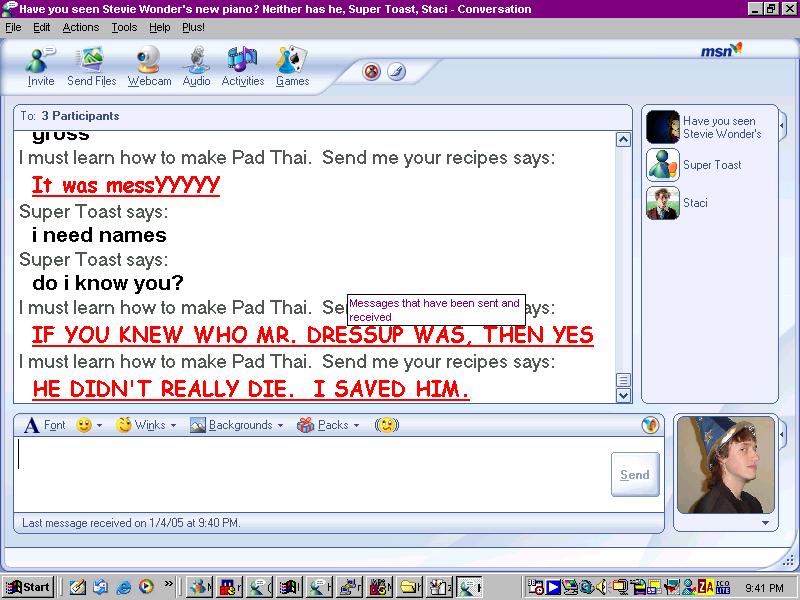Open the Help menu
The width and height of the screenshot is (800, 600).
(160, 27)
